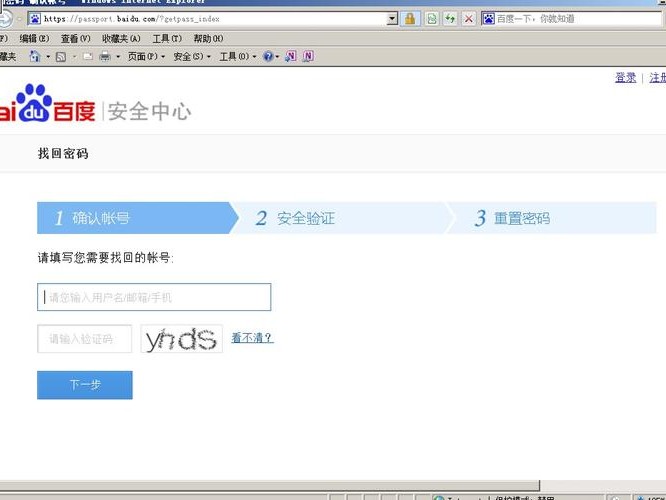The width and height of the screenshot is (666, 500).
Task: Open the 查看(V) menu
Action: point(76,39)
